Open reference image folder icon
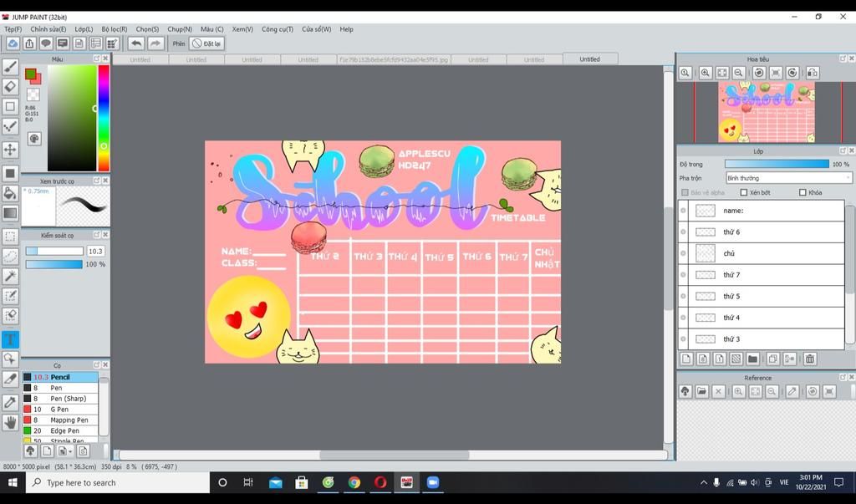856x504 pixels. coord(702,391)
